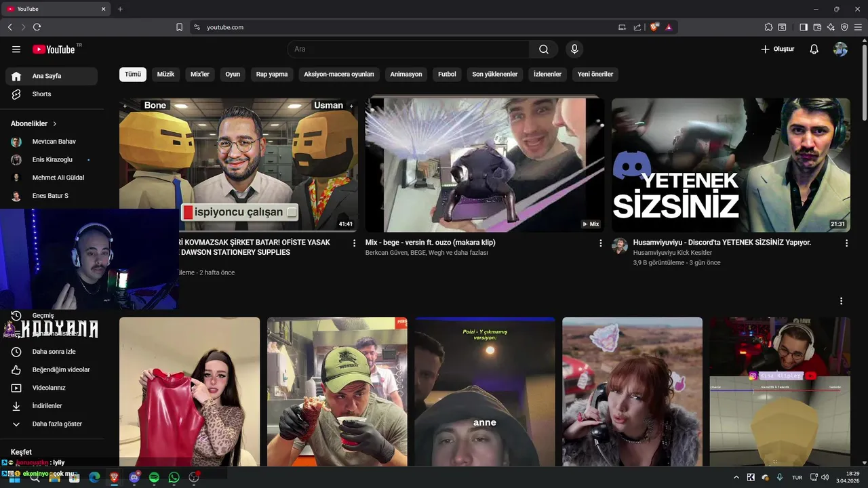Open Brave Shields lion icon

point(654,27)
